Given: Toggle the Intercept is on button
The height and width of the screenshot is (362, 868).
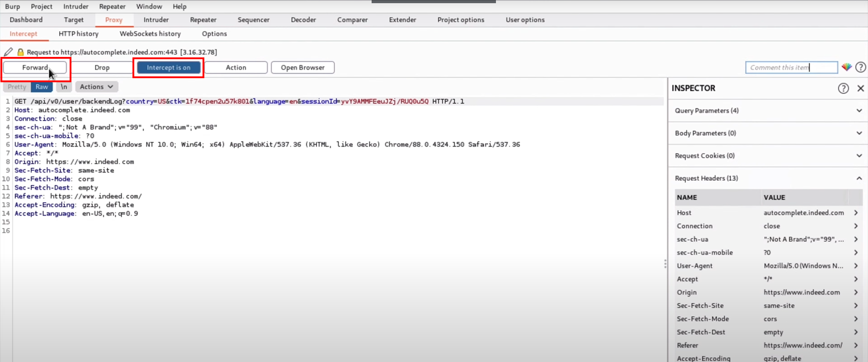Looking at the screenshot, I should pos(168,67).
